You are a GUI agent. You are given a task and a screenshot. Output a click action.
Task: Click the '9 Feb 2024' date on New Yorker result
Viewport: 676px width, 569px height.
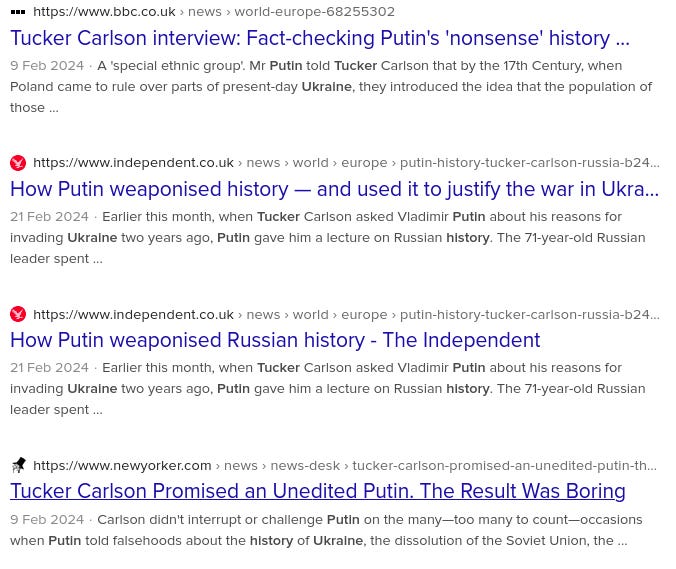coord(47,519)
